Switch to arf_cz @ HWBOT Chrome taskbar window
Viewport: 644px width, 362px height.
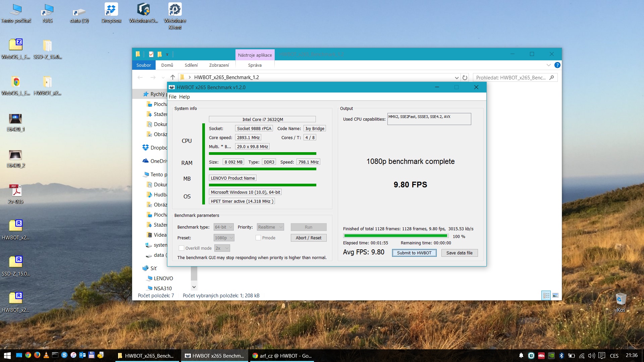(x=282, y=356)
